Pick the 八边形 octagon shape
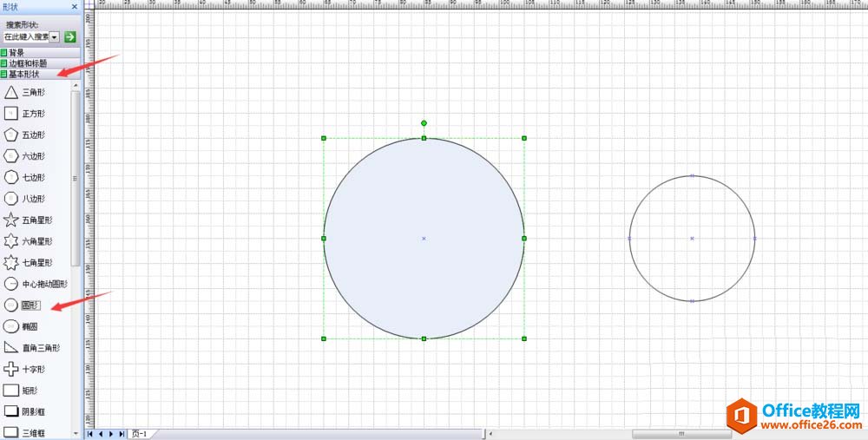The width and height of the screenshot is (868, 440). pos(24,199)
